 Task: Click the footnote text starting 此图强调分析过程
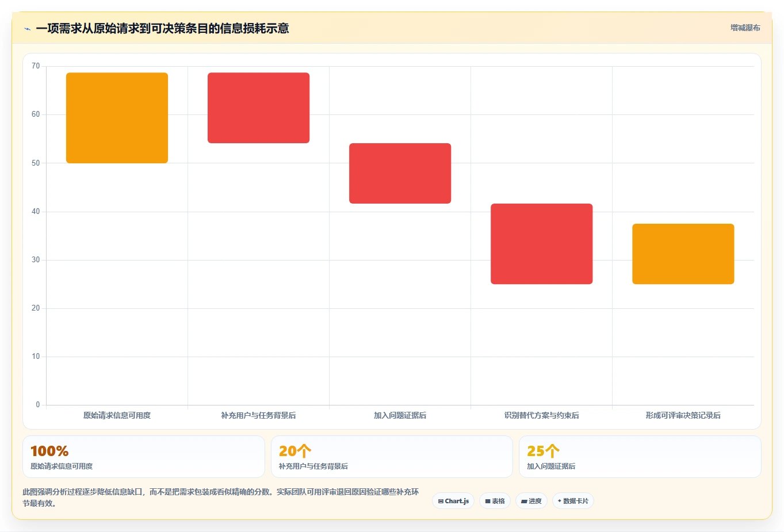coord(221,497)
